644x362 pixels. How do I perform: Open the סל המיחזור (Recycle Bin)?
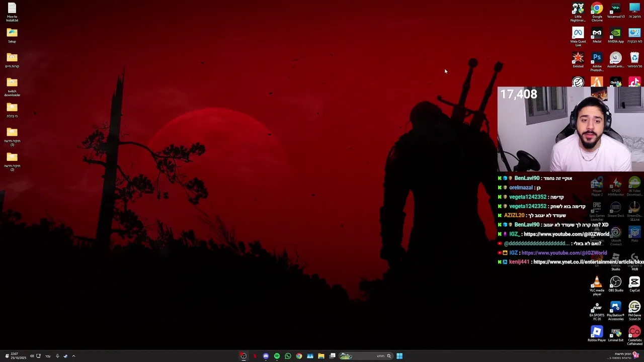[x=634, y=60]
